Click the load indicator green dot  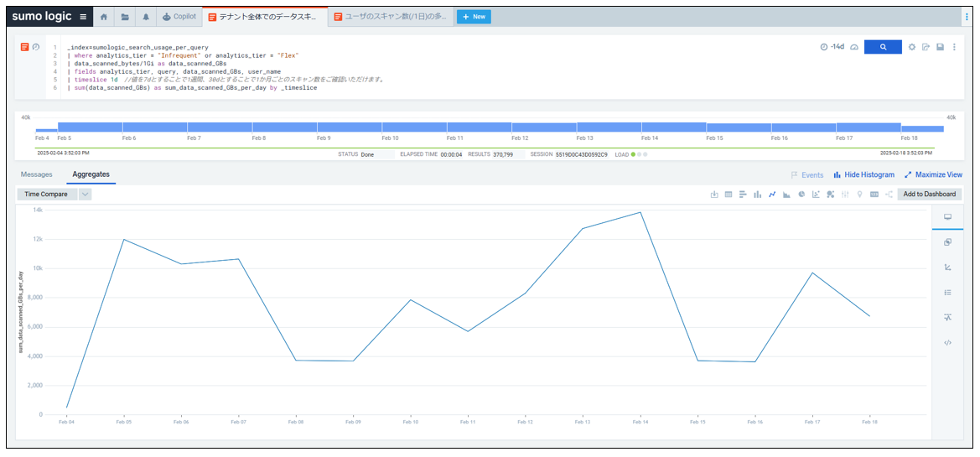click(633, 153)
